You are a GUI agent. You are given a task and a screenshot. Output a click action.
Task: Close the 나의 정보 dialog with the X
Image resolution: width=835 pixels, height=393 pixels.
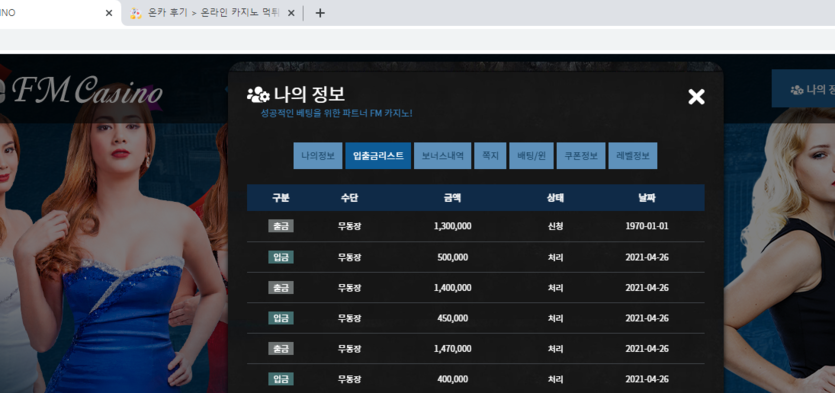(696, 96)
